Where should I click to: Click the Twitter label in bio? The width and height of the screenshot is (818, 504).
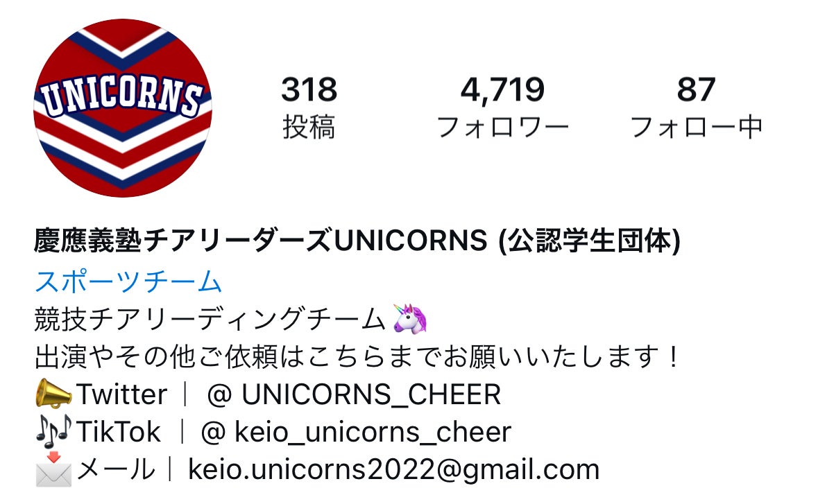122,394
